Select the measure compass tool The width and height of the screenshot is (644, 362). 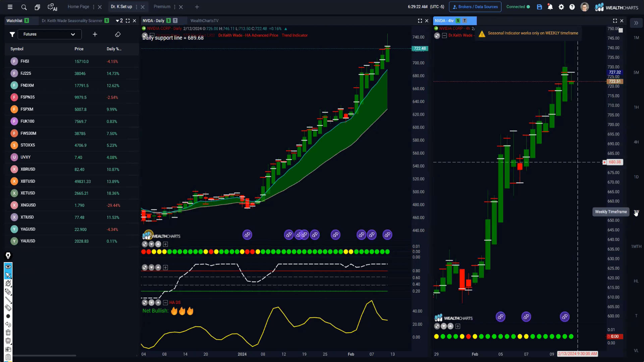(x=8, y=284)
